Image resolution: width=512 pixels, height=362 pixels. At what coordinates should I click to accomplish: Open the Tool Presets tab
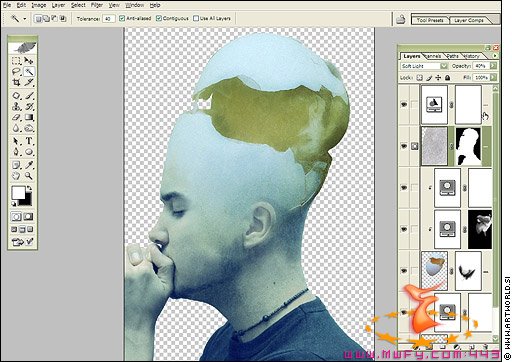[x=430, y=20]
